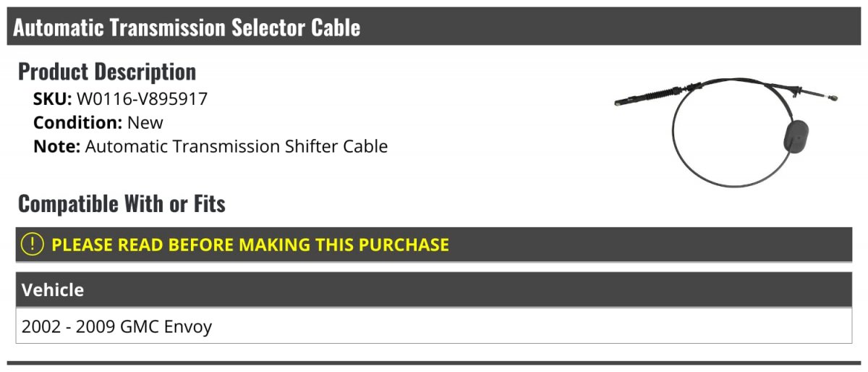
Task: Select the condition value New
Action: click(145, 122)
